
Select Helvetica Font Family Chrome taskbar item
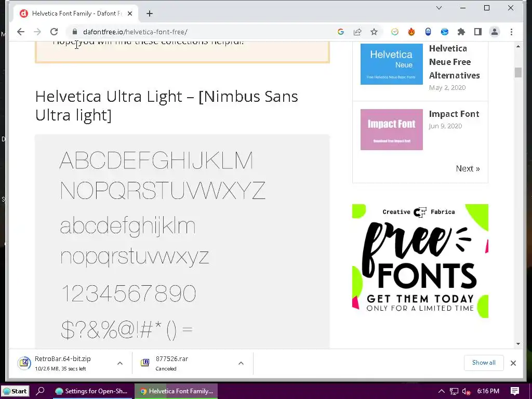pyautogui.click(x=177, y=391)
